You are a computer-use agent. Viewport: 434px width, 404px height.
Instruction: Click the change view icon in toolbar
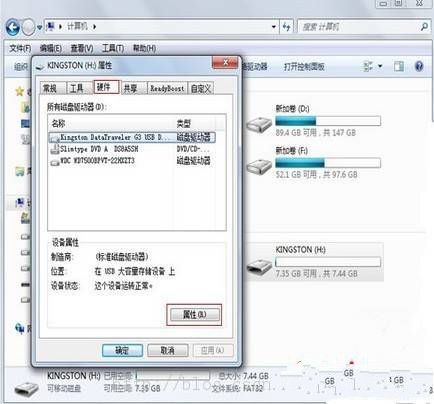tap(368, 66)
